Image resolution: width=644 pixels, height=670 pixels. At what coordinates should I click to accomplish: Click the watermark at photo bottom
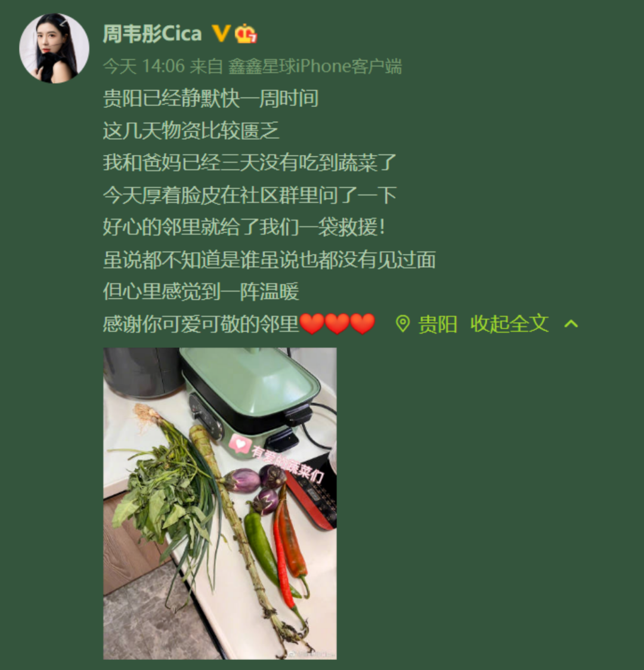click(311, 654)
